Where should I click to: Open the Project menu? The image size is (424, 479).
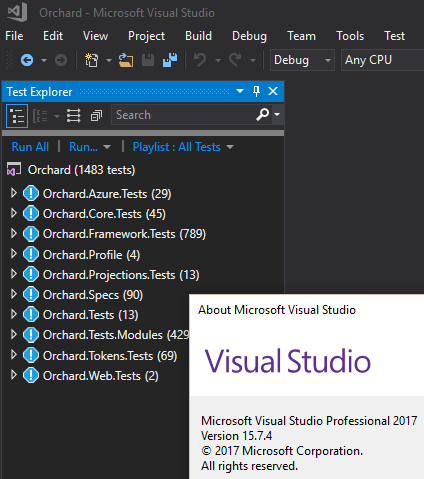[146, 36]
